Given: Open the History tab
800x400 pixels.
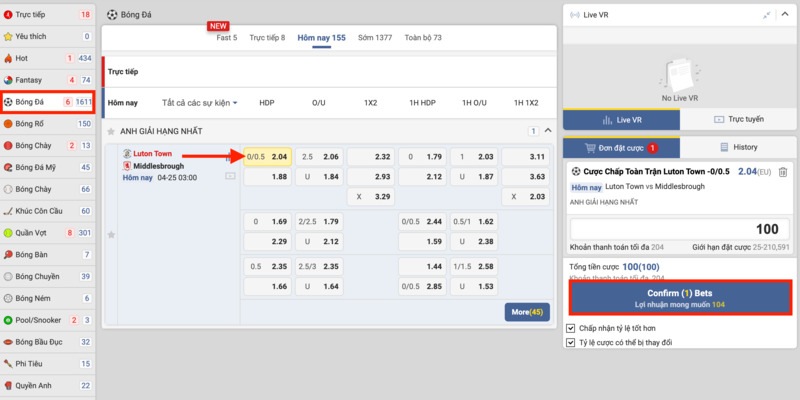Looking at the screenshot, I should tap(738, 147).
